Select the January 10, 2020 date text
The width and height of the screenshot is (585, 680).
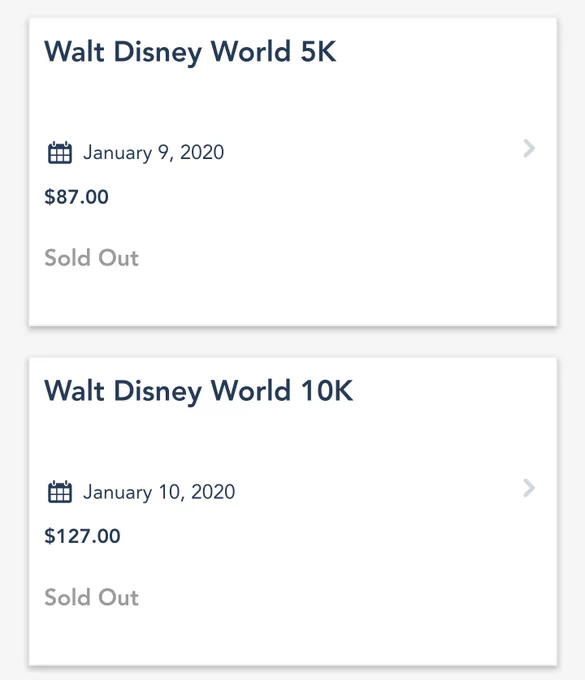(159, 492)
